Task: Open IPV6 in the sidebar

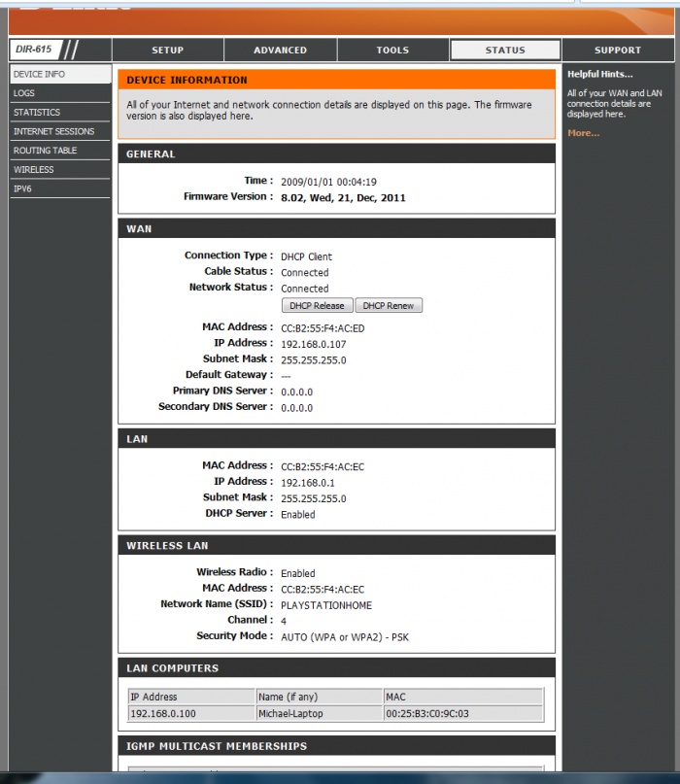Action: pos(60,188)
